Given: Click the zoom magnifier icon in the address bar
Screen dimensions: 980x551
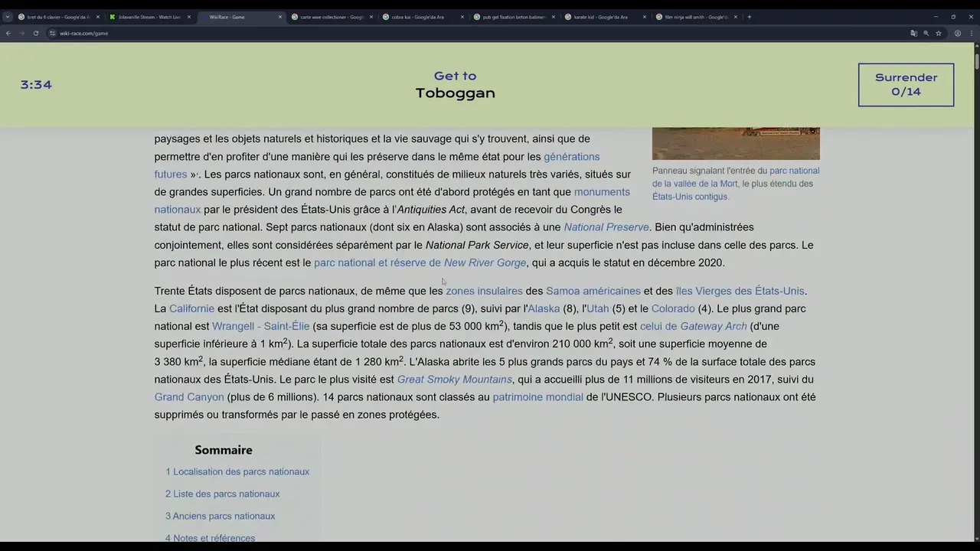Looking at the screenshot, I should tap(926, 33).
